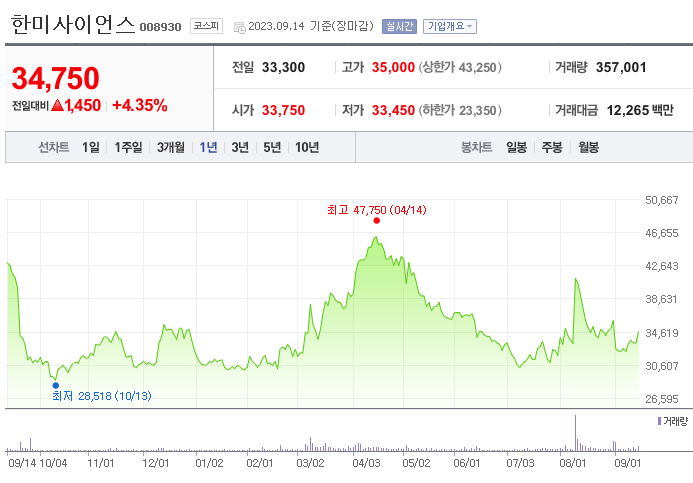693x483 pixels.
Task: Select the 1일 line chart period
Action: pyautogui.click(x=91, y=147)
